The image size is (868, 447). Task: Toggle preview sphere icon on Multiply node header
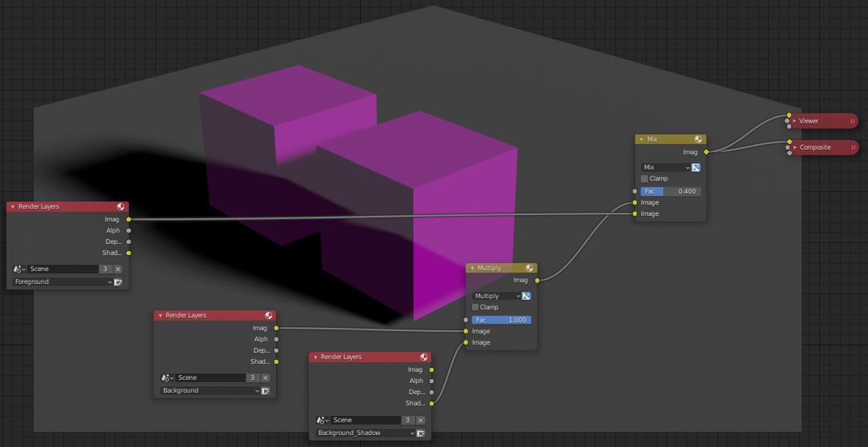(x=530, y=268)
